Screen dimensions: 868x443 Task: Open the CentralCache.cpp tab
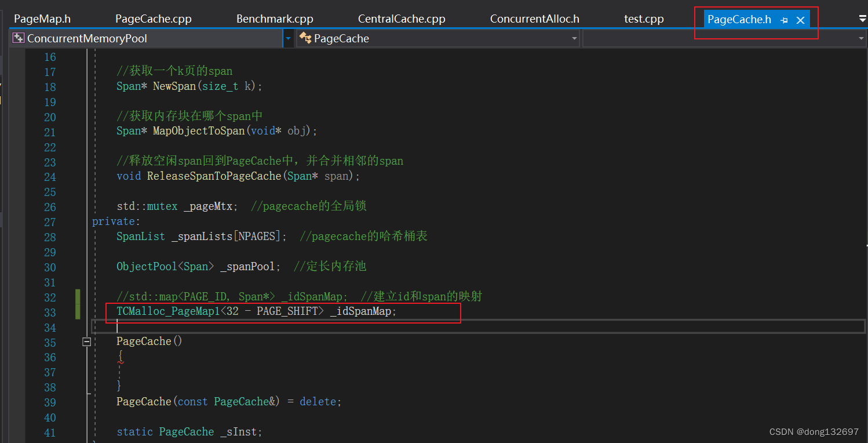tap(402, 19)
